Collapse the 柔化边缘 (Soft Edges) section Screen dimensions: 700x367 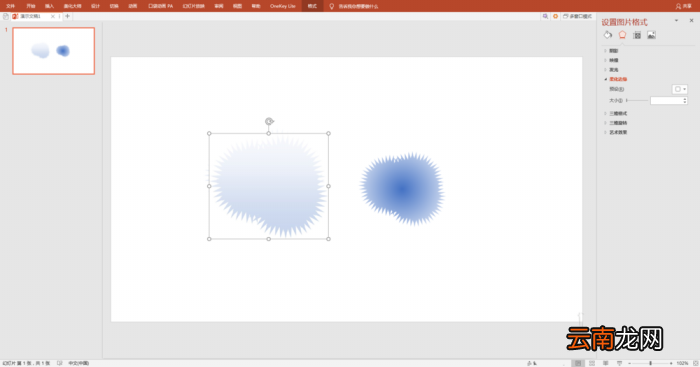pos(617,79)
